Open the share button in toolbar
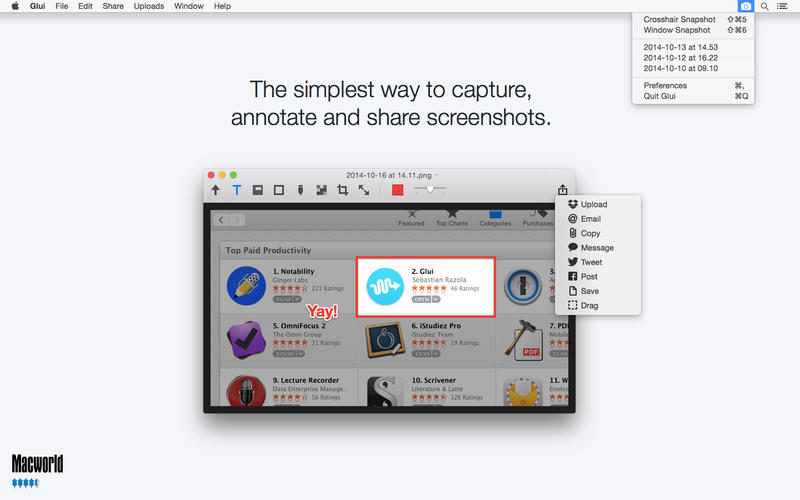The image size is (800, 500). (x=563, y=190)
